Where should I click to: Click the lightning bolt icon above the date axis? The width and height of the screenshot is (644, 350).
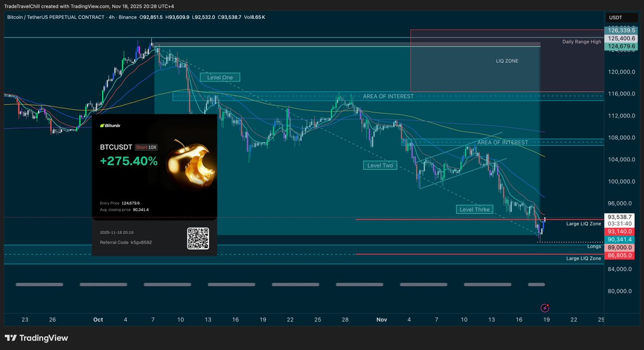(545, 308)
